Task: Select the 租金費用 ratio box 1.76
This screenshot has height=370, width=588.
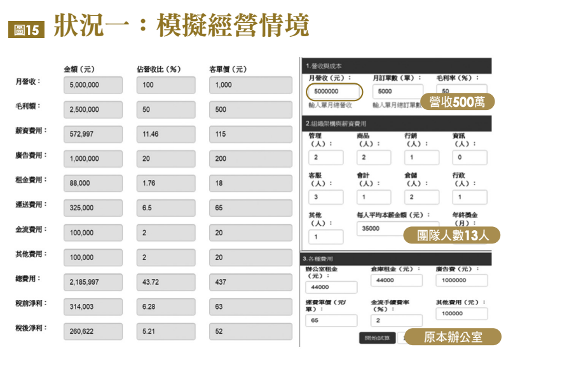Action: coord(166,183)
